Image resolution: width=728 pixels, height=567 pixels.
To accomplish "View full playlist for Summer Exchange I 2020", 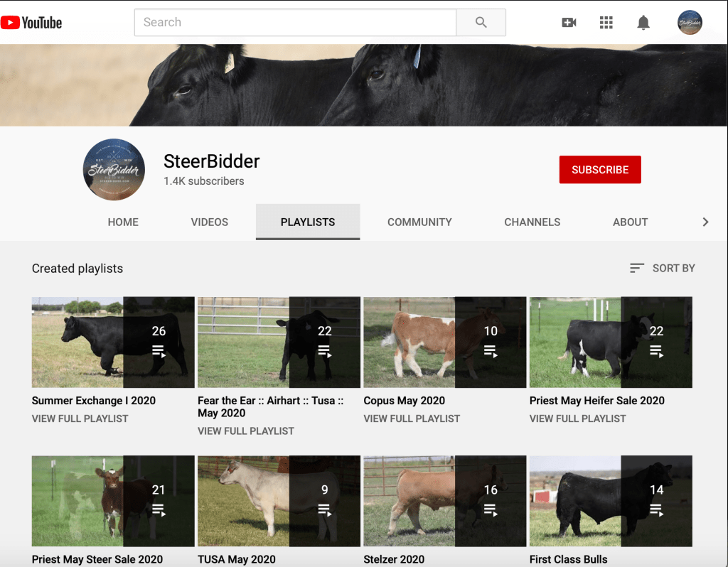I will (x=80, y=418).
